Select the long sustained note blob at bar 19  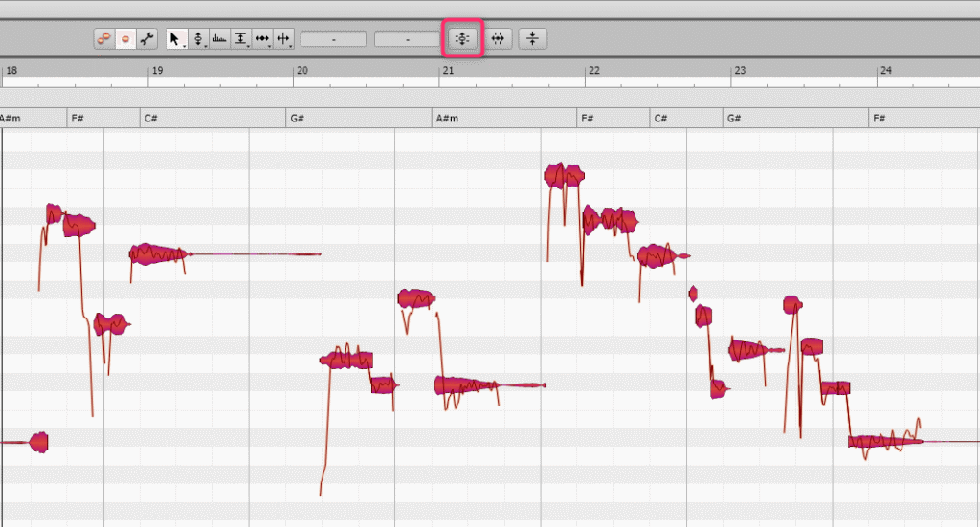click(160, 254)
